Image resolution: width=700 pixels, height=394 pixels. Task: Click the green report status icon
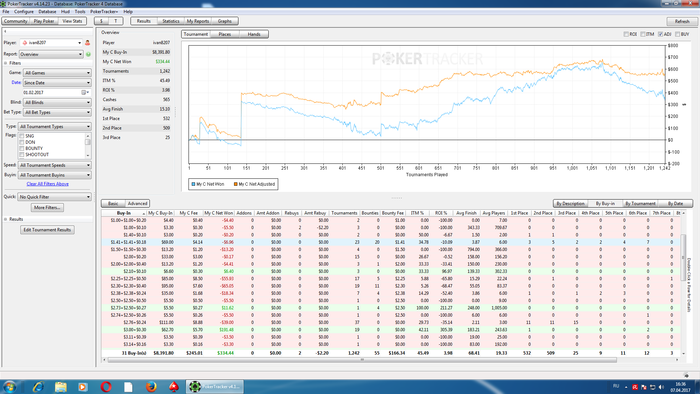[x=88, y=54]
